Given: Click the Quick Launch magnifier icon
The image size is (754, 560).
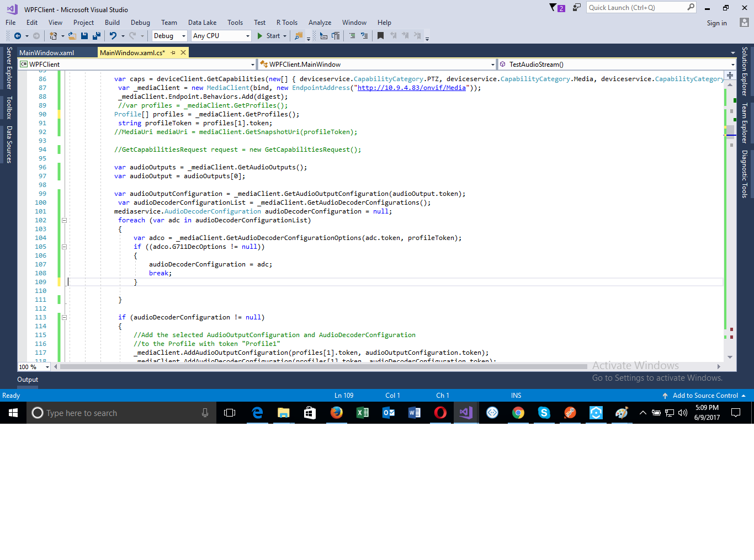Looking at the screenshot, I should pos(691,7).
